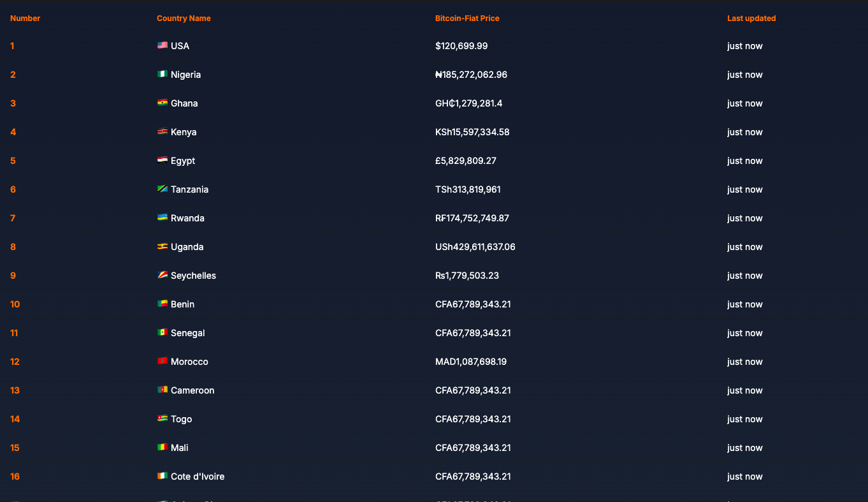Click the Togo flag icon
Screen dimensions: 868x502
(163, 418)
